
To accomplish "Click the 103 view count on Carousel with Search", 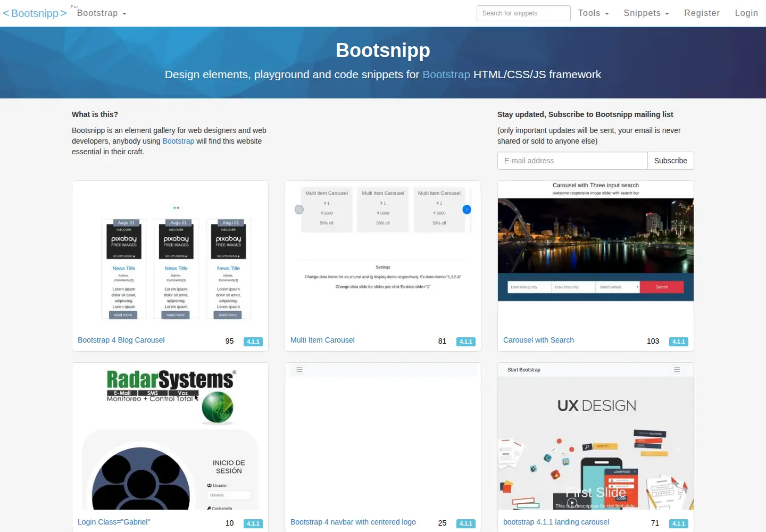I will 653,341.
